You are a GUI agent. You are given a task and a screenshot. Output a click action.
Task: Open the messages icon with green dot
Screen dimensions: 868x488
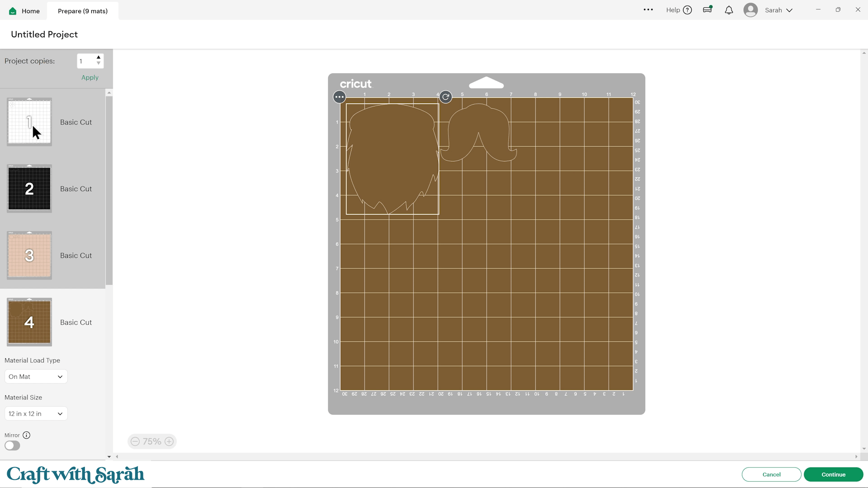pyautogui.click(x=708, y=9)
